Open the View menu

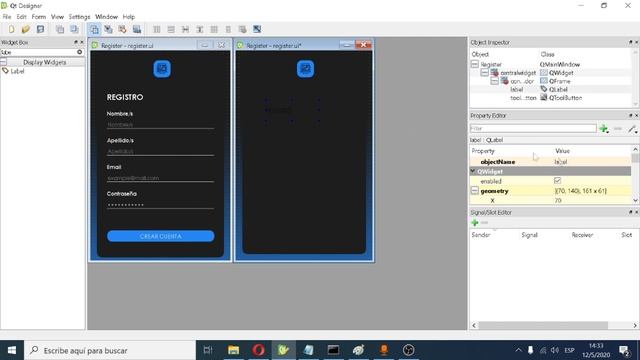57,17
